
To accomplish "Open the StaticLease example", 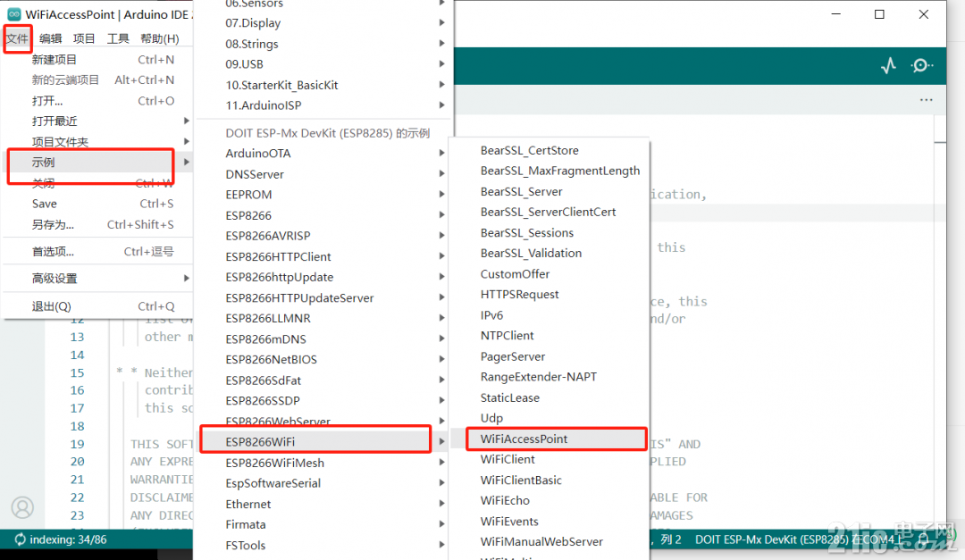I will tap(549, 397).
